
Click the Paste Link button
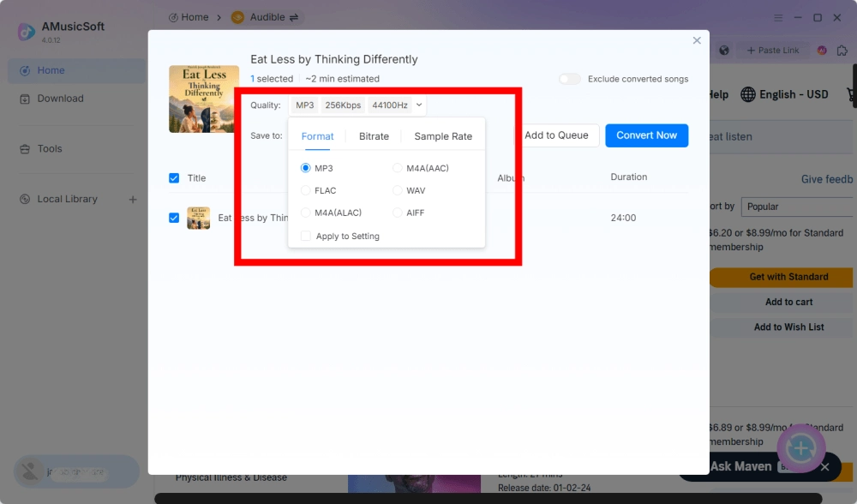[x=773, y=51]
